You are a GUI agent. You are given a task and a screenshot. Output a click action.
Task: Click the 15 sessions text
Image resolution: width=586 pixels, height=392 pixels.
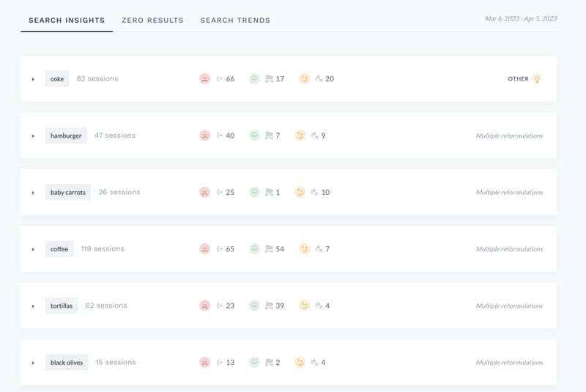coord(116,363)
